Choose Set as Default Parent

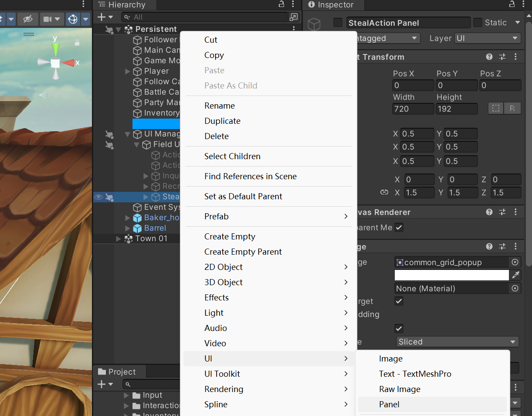(243, 196)
